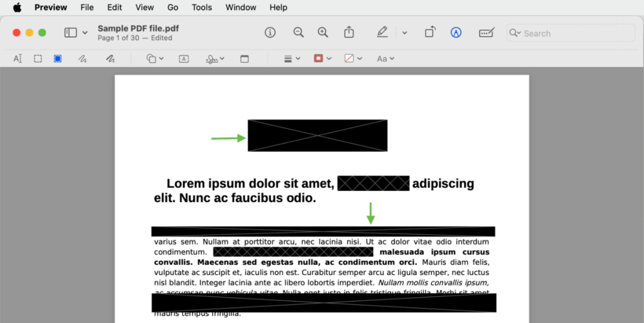The image size is (644, 323).
Task: Open the Preview app menu
Action: click(52, 8)
